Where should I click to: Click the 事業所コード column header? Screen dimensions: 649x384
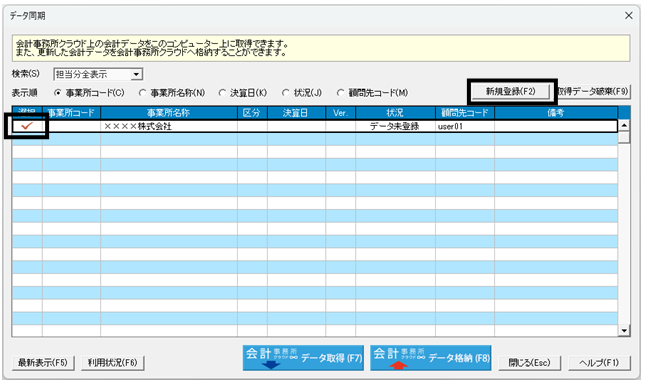(x=71, y=113)
